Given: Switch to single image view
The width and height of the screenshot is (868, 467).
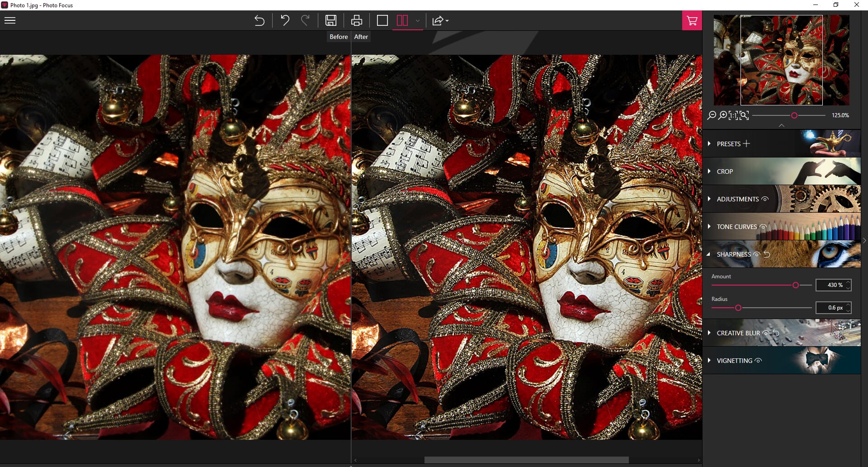Looking at the screenshot, I should [382, 20].
